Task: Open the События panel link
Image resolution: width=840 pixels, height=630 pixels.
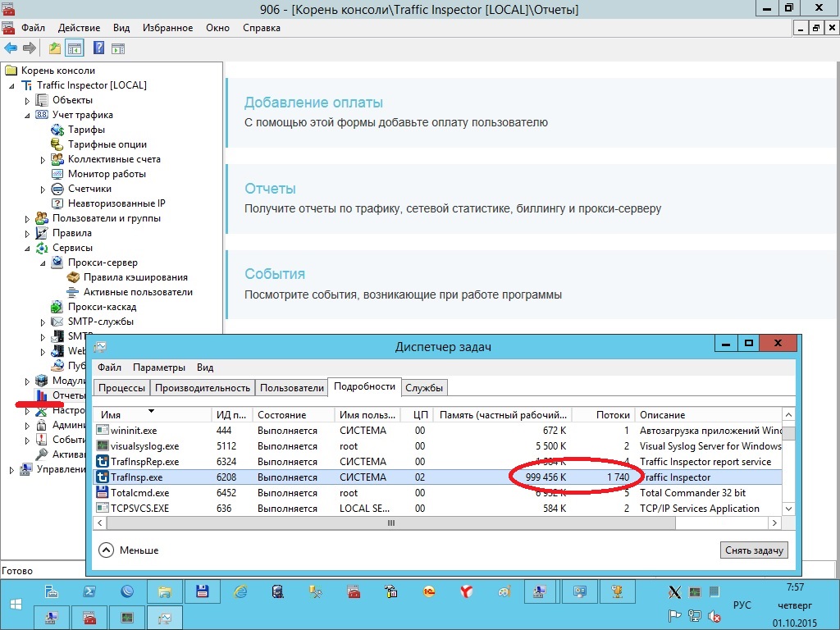Action: click(x=275, y=274)
